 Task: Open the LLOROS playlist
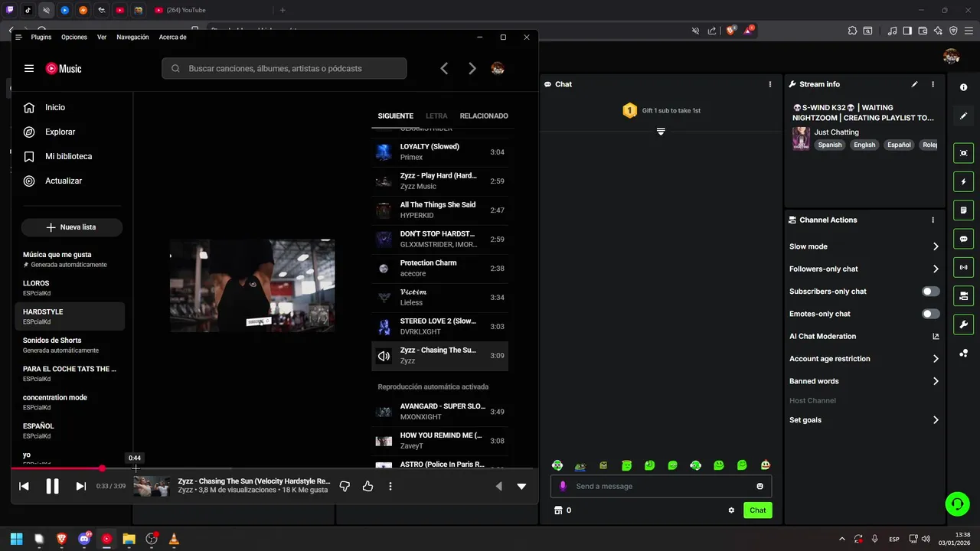[70, 288]
